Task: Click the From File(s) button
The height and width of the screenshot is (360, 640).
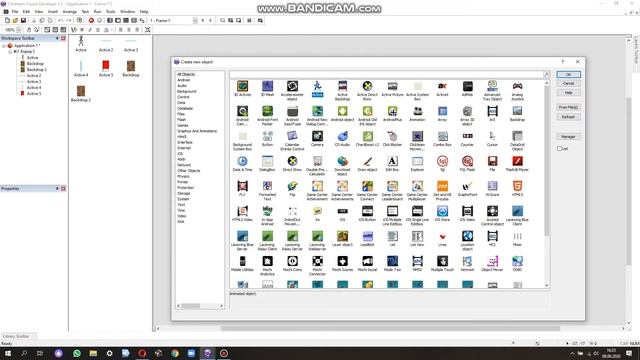Action: pyautogui.click(x=568, y=107)
